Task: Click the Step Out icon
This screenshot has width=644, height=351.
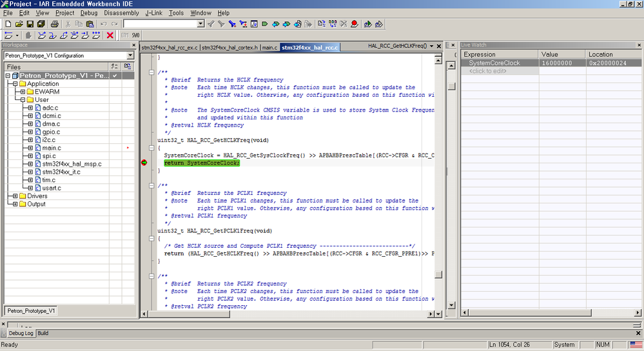Action: click(64, 35)
